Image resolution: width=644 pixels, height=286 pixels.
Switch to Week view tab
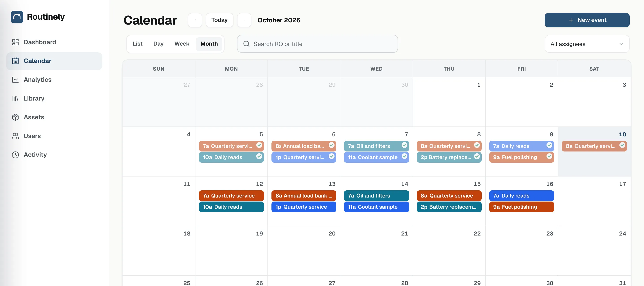coord(182,44)
